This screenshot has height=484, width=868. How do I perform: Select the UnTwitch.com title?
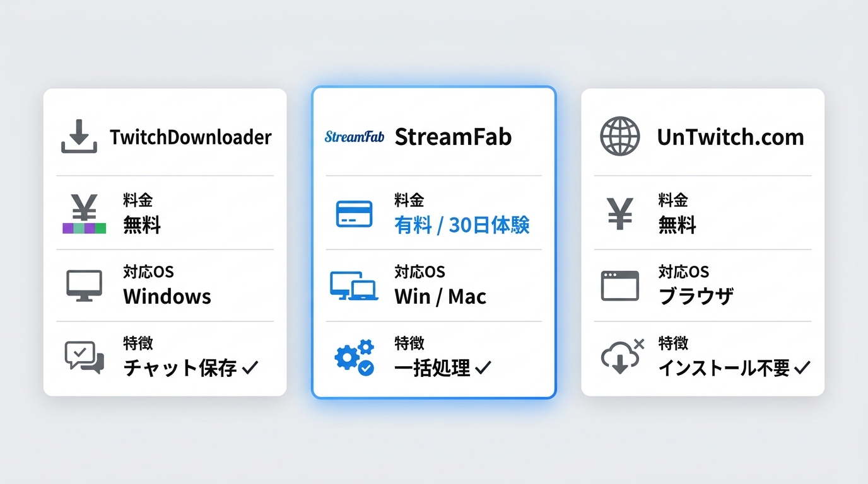click(730, 137)
